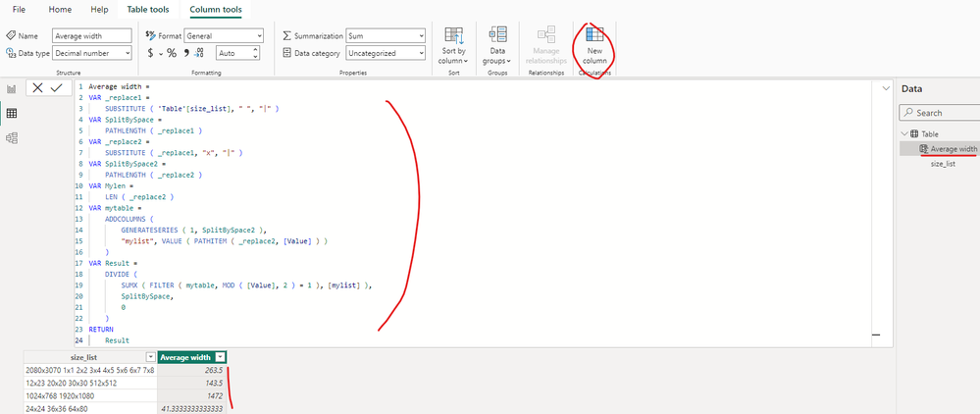
Task: Switch to the Table tools tab
Action: click(148, 10)
